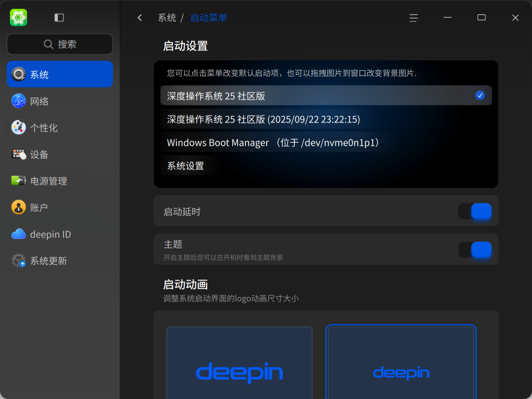Click the 您可以点击菜单改变默认启动项 hint text
The width and height of the screenshot is (532, 399).
point(291,73)
